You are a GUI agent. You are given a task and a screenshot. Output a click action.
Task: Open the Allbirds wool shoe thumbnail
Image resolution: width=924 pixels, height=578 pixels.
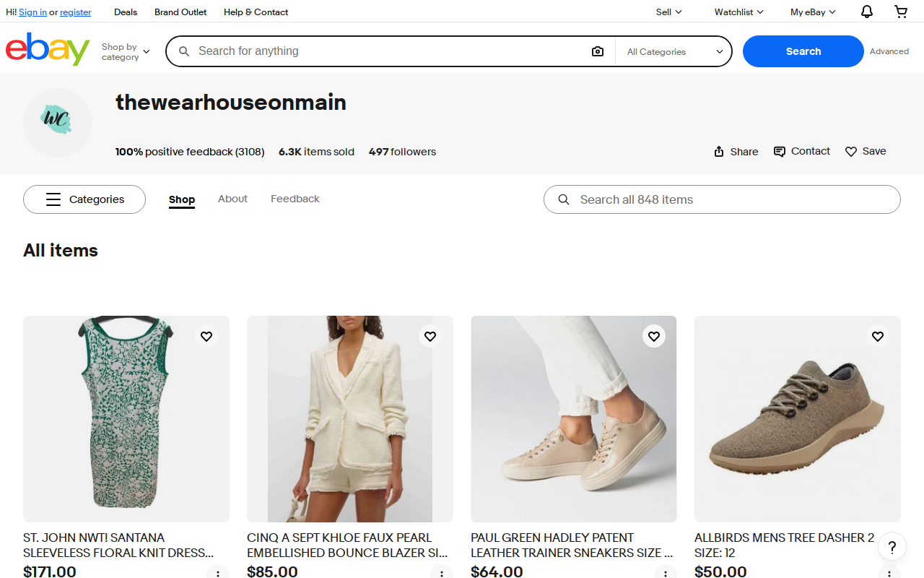click(x=798, y=419)
